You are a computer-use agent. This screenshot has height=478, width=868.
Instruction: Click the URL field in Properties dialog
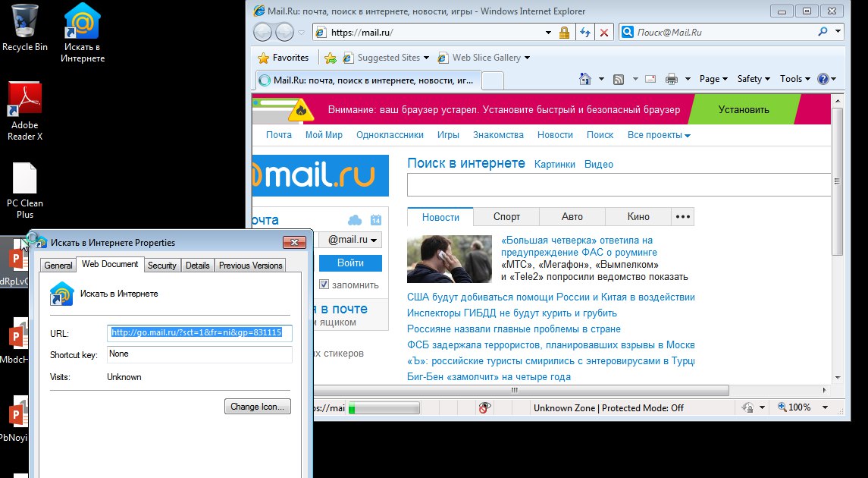click(x=199, y=333)
